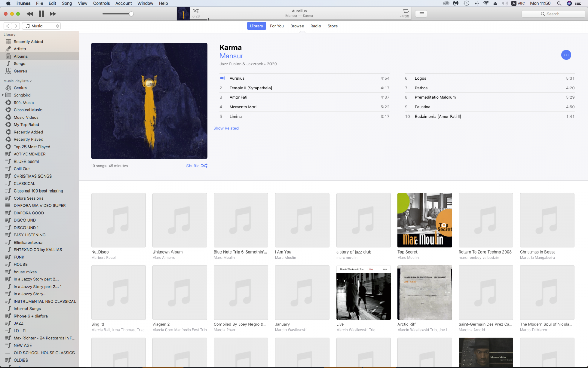Skip to the next track
Viewport: 588px width, 368px height.
[53, 14]
